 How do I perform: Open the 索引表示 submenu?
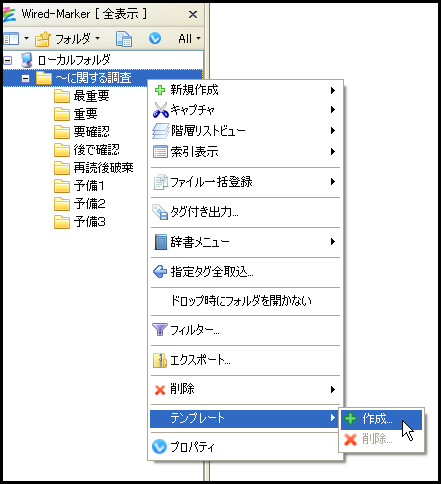click(x=245, y=152)
